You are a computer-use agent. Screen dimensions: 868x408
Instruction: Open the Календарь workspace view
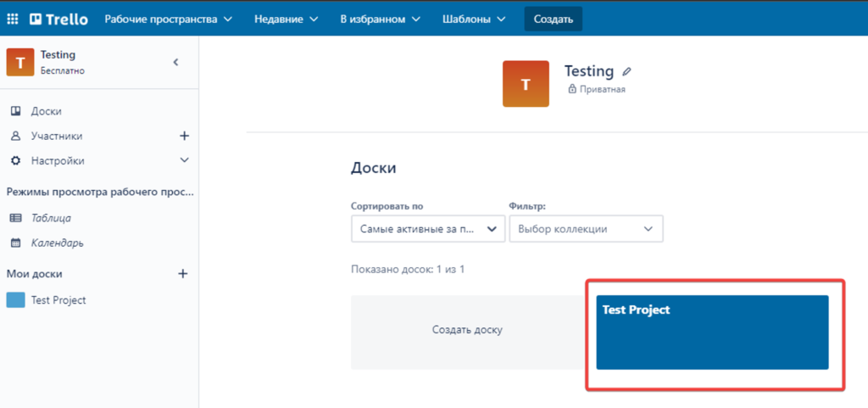[57, 243]
